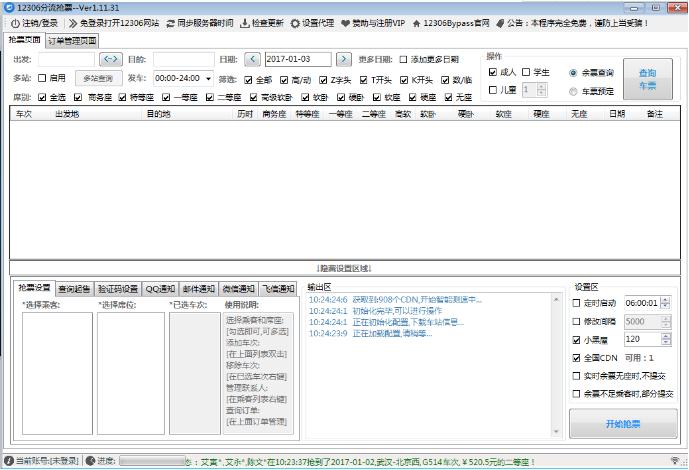Image resolution: width=689 pixels, height=470 pixels.
Task: Go to previous date with left arrow
Action: [253, 59]
